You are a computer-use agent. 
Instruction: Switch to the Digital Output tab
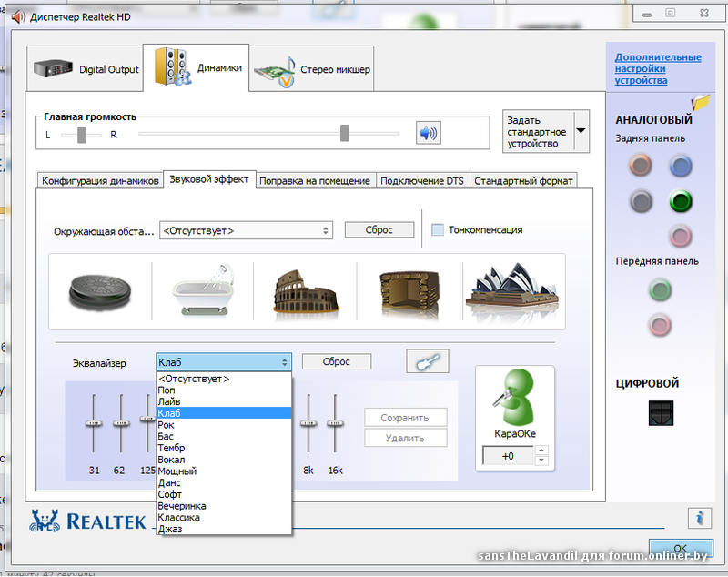pos(85,68)
